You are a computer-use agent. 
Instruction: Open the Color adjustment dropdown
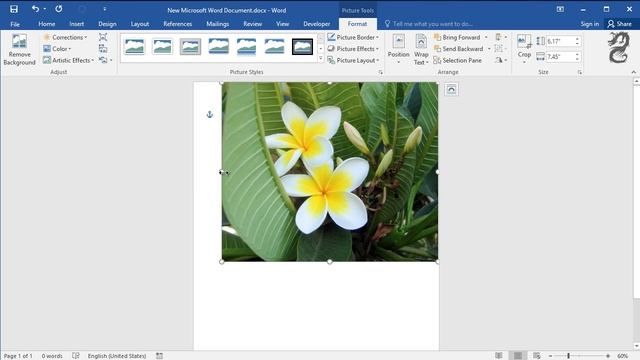pyautogui.click(x=57, y=49)
